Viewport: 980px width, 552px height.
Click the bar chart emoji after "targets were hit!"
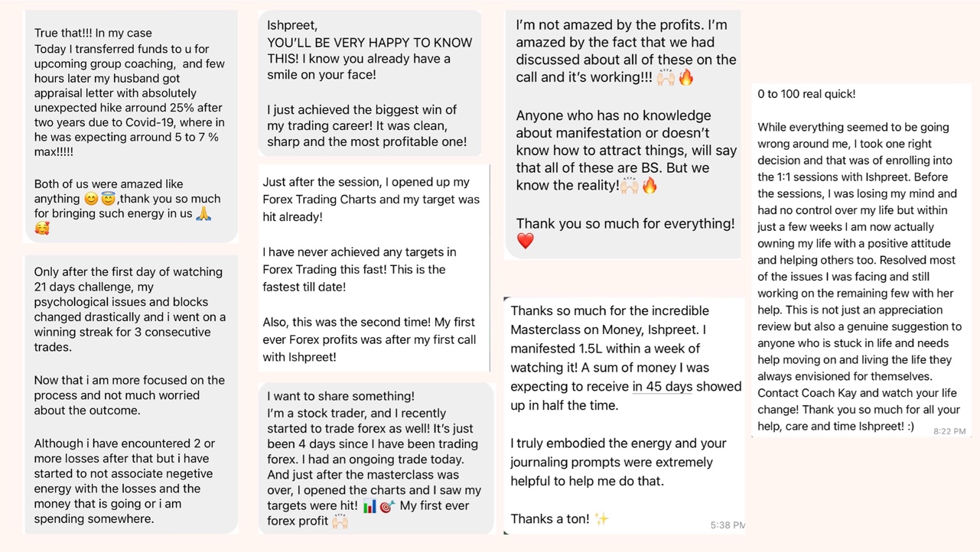point(370,506)
